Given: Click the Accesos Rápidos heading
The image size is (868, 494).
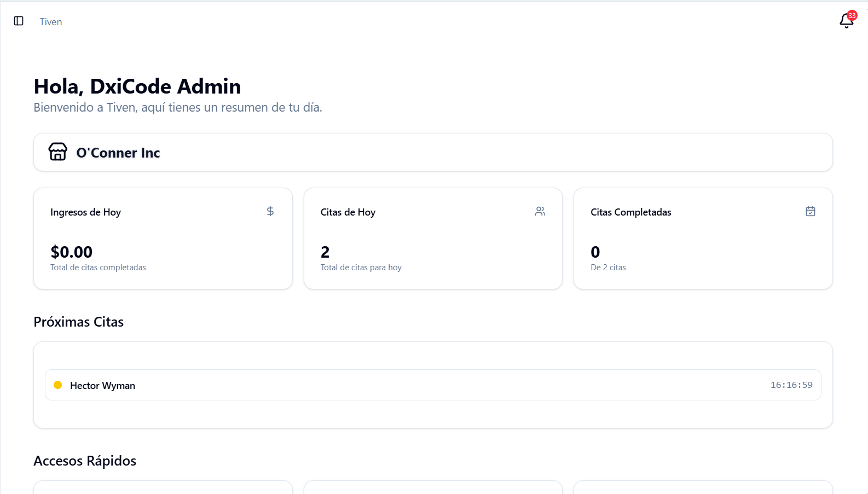Looking at the screenshot, I should point(85,461).
